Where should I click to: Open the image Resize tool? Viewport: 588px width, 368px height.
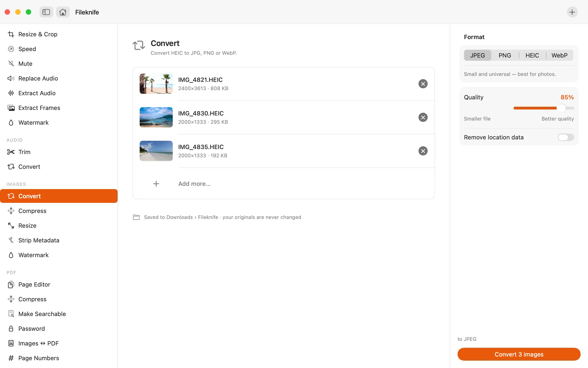(59, 226)
